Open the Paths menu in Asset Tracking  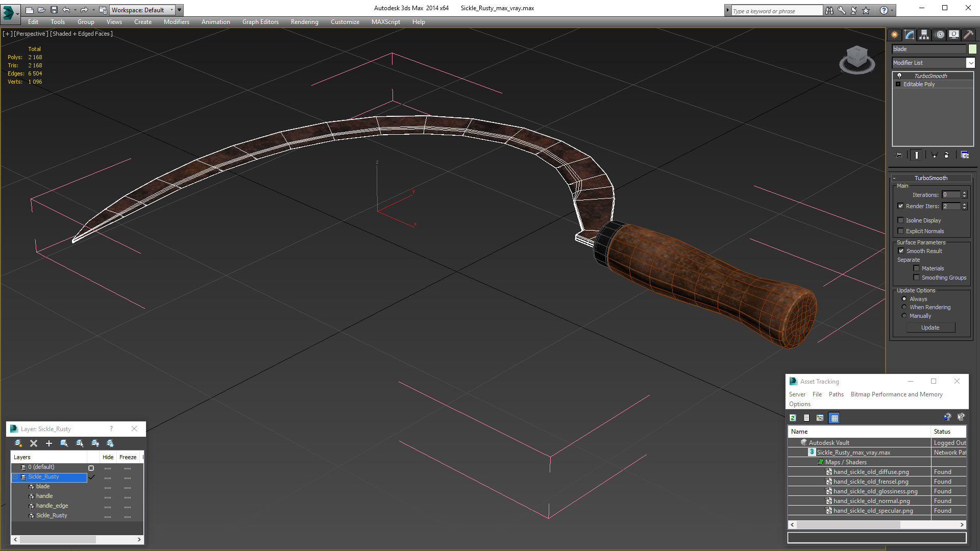pyautogui.click(x=836, y=394)
